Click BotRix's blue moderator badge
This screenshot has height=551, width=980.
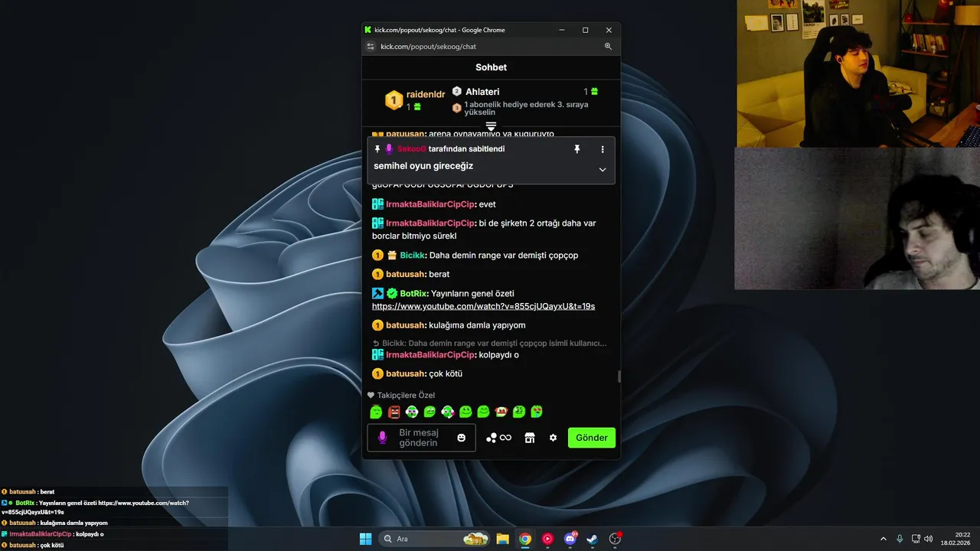tap(377, 293)
